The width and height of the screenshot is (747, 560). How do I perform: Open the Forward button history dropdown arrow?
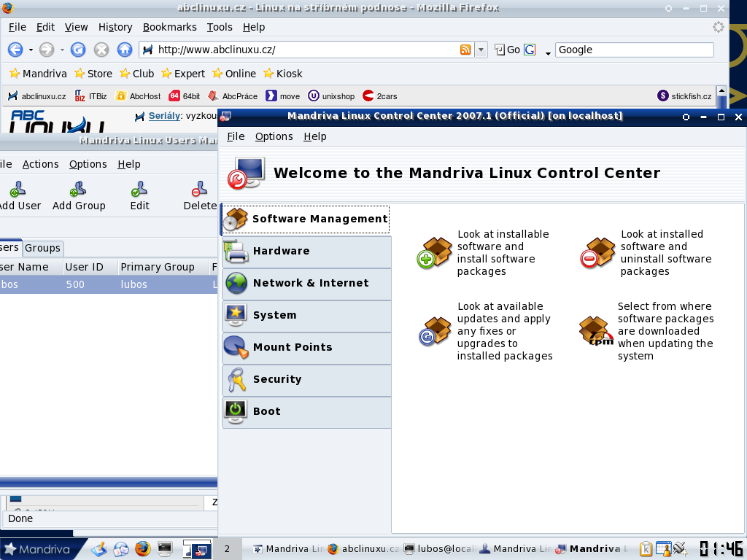tap(62, 50)
